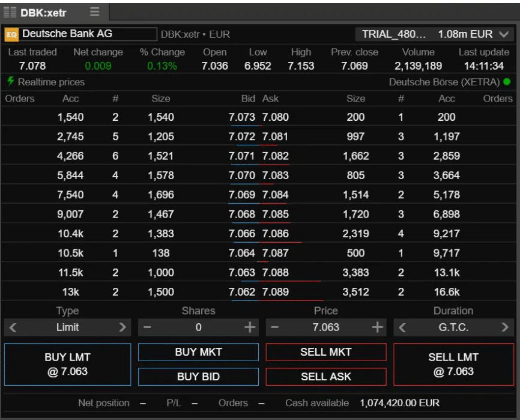The width and height of the screenshot is (520, 420).
Task: Click the green Realtime prices lightning icon
Action: [x=11, y=81]
